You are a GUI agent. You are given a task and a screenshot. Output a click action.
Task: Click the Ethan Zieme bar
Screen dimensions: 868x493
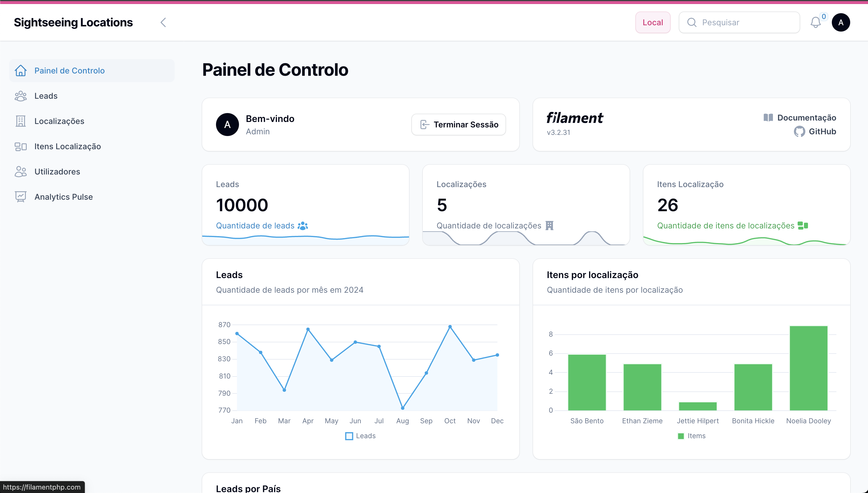(642, 387)
